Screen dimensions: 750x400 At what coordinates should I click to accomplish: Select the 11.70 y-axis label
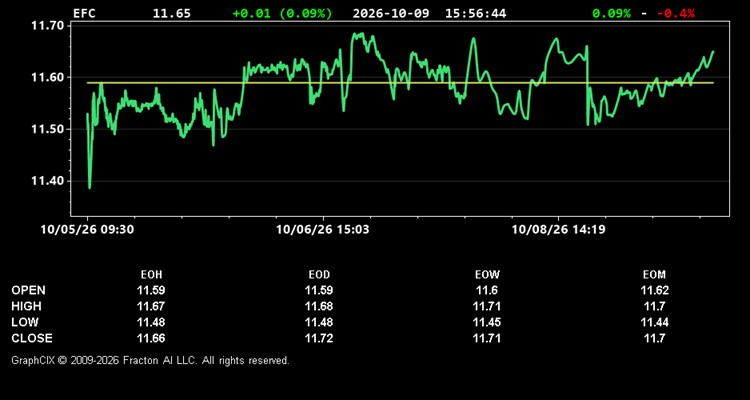pyautogui.click(x=48, y=25)
